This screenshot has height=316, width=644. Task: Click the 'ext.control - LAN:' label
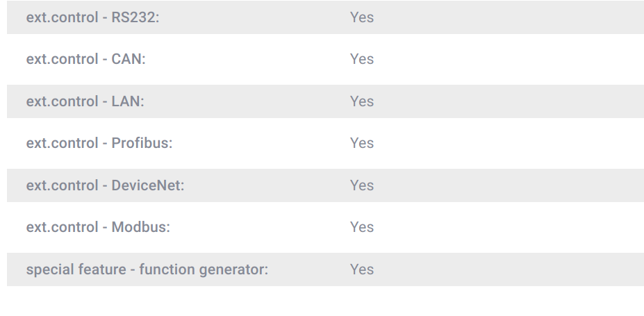coord(85,101)
